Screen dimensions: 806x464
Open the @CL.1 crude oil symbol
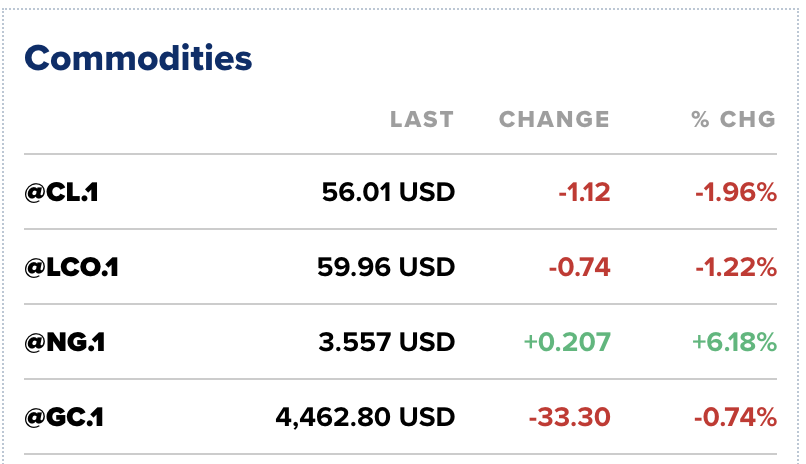tap(62, 192)
